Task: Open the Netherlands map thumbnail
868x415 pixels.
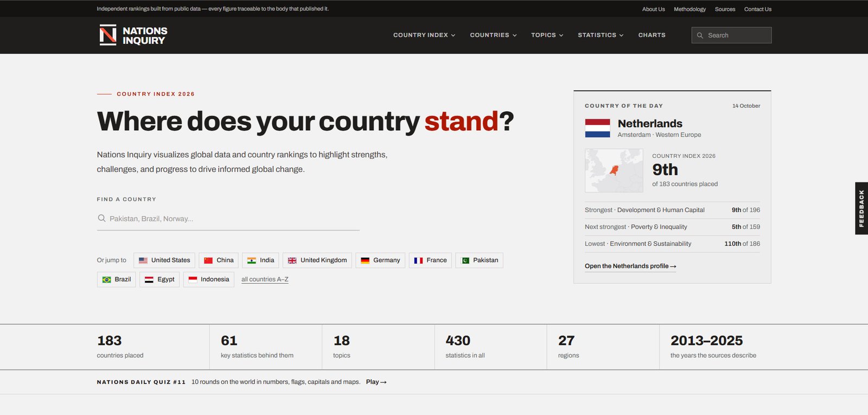Action: click(x=614, y=170)
